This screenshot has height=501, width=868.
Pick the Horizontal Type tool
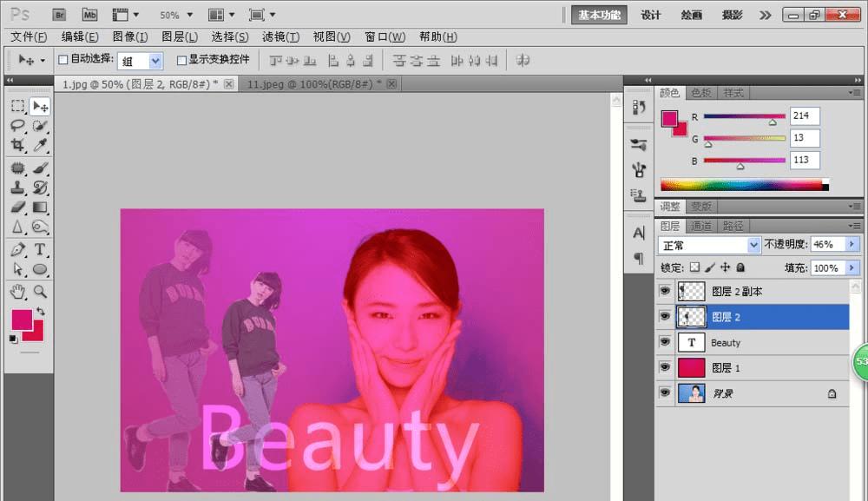click(40, 250)
